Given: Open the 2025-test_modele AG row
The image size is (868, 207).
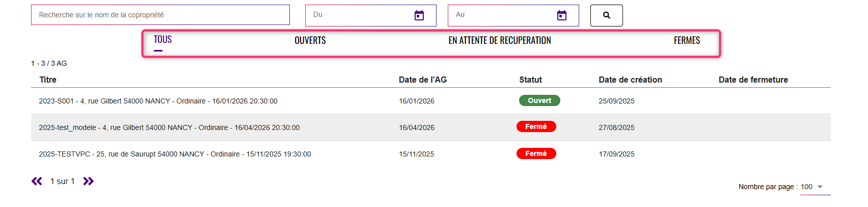Looking at the screenshot, I should coord(169,127).
